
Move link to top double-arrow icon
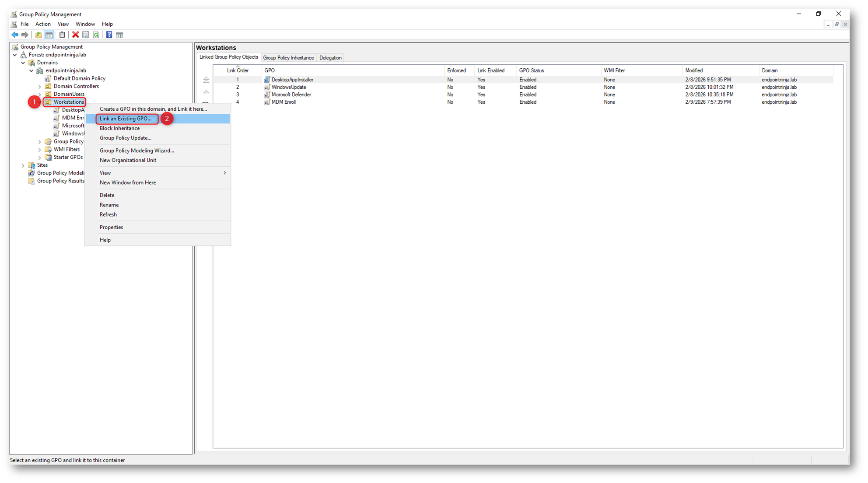[206, 80]
